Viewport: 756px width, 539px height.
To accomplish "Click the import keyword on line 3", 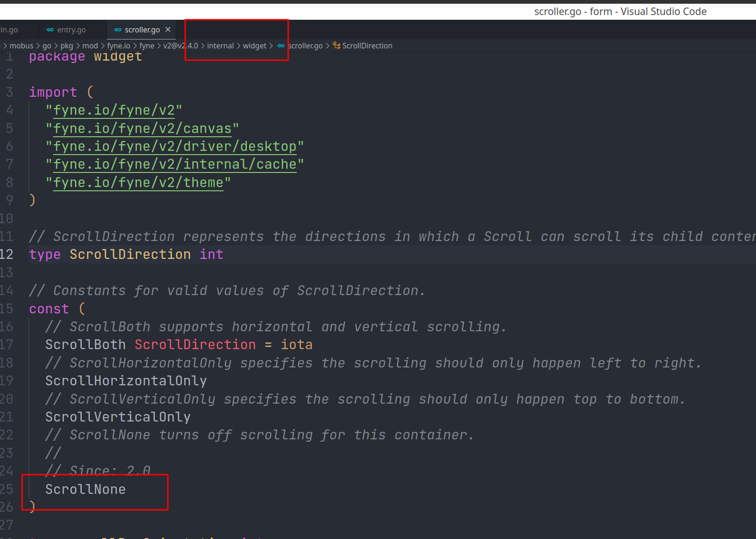I will (x=53, y=93).
